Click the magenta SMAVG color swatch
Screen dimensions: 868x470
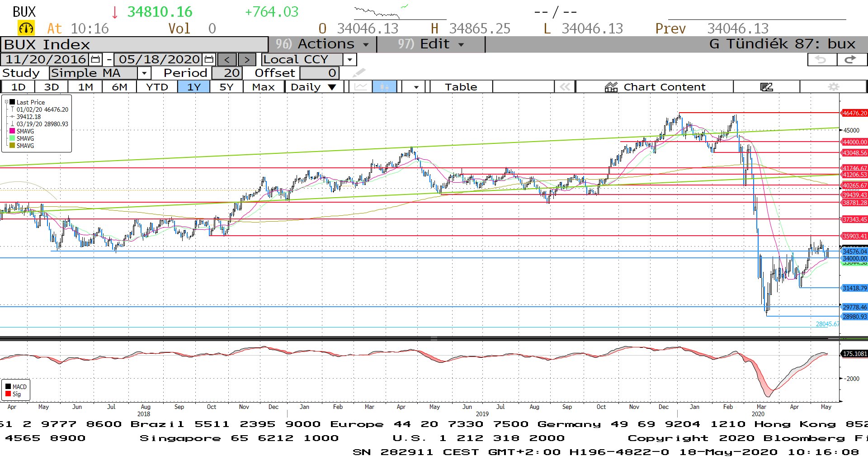(12, 131)
